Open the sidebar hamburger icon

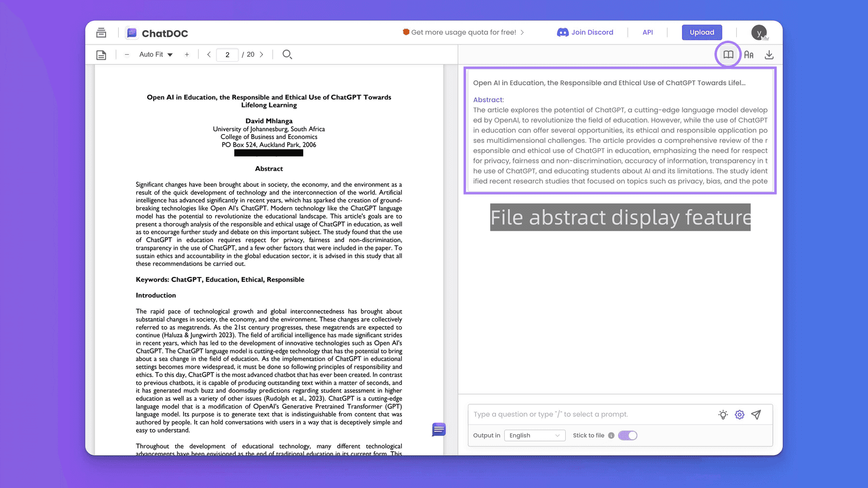coord(101,32)
